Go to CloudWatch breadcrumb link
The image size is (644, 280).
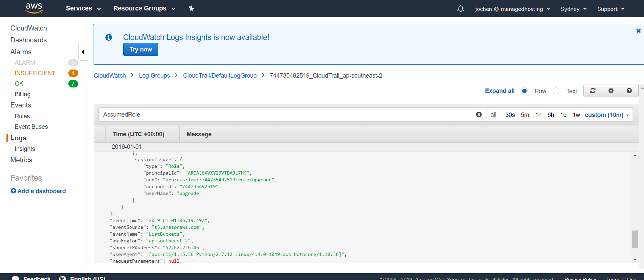(110, 76)
